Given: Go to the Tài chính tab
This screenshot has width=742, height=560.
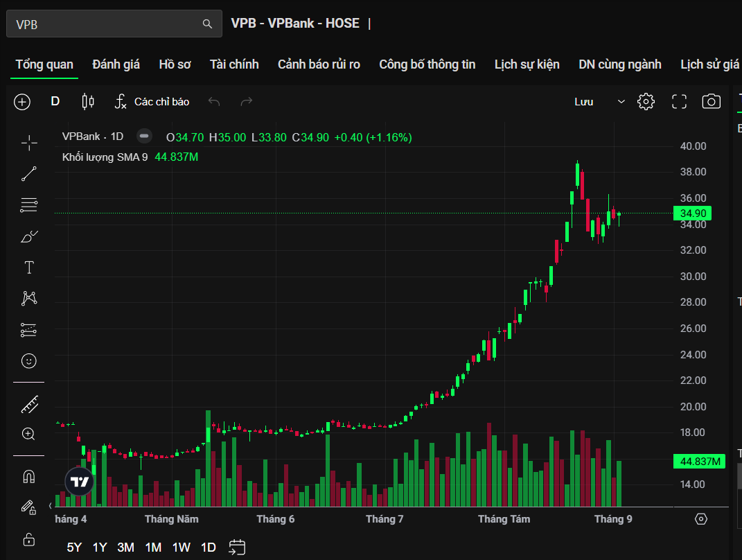Looking at the screenshot, I should click(x=234, y=64).
